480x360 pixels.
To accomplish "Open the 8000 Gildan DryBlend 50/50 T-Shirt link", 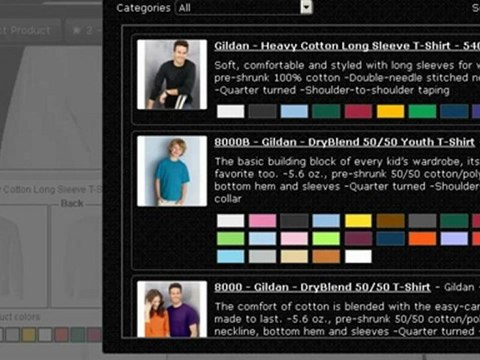I will pyautogui.click(x=322, y=287).
